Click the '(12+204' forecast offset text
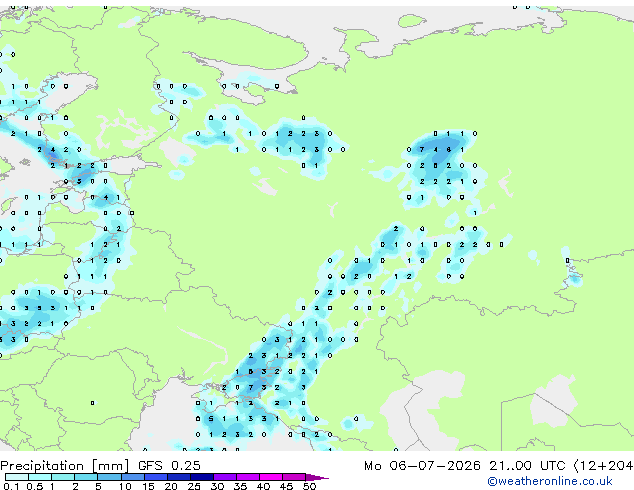Image resolution: width=634 pixels, height=490 pixels. (604, 466)
